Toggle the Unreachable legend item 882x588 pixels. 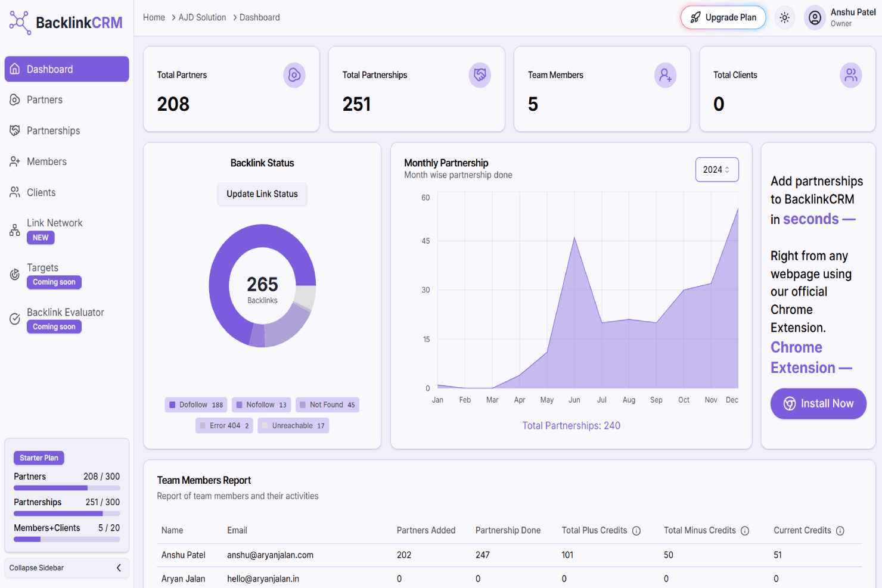pos(293,426)
